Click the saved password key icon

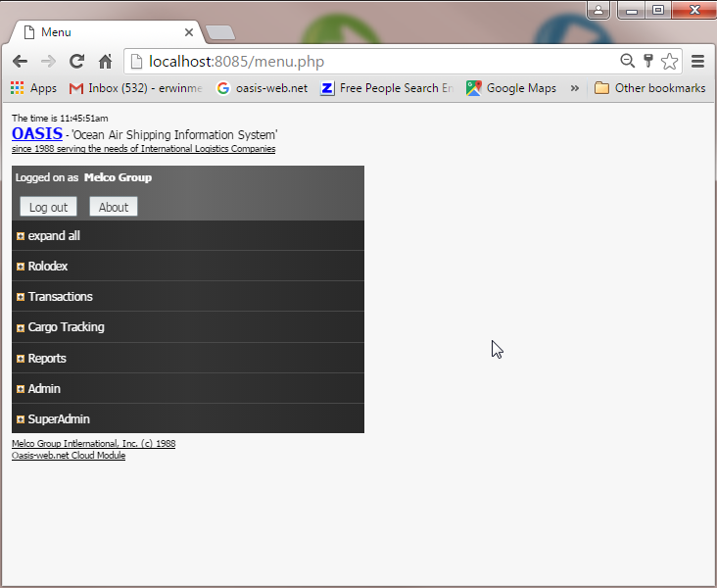coord(648,61)
